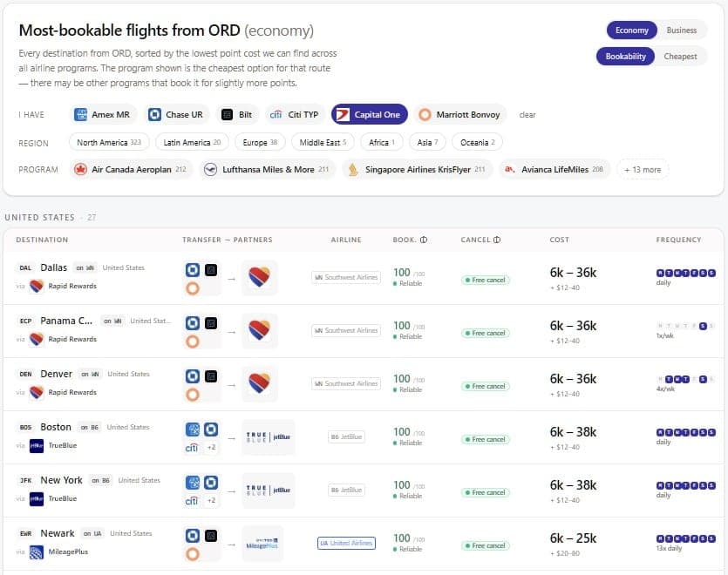Click TrueBlue icon under Boston
The height and width of the screenshot is (575, 728).
(37, 445)
